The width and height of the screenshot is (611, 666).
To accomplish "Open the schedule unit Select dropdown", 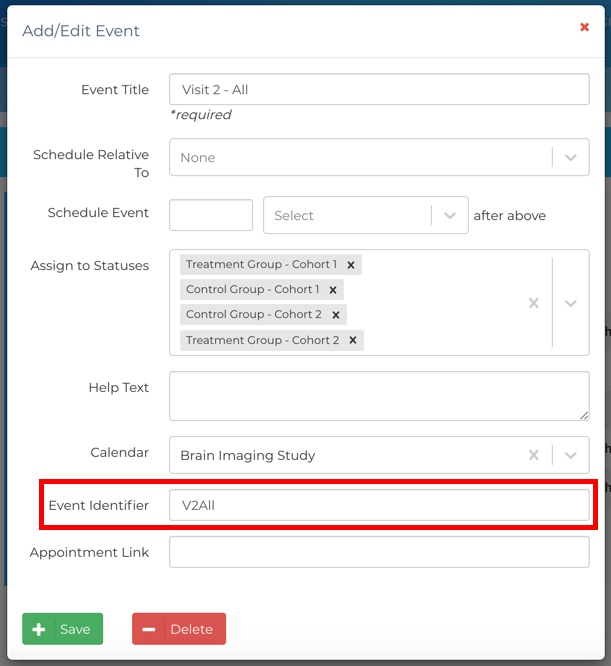I will 450,215.
